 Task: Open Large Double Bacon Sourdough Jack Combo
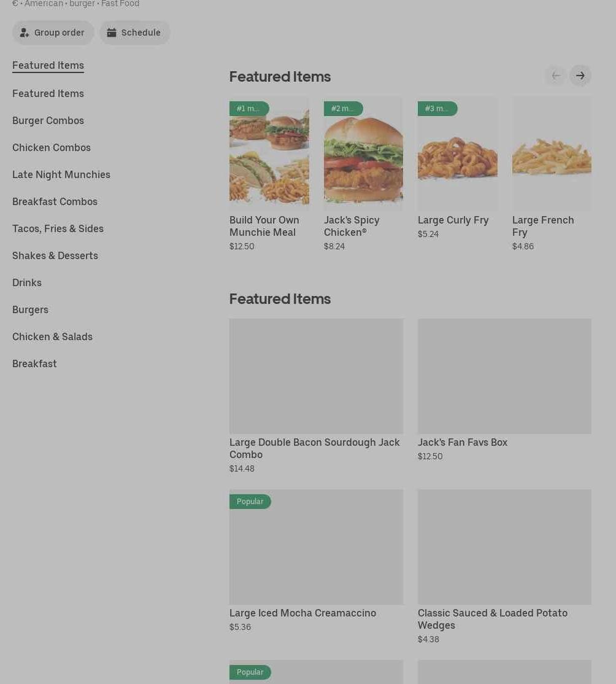[316, 376]
